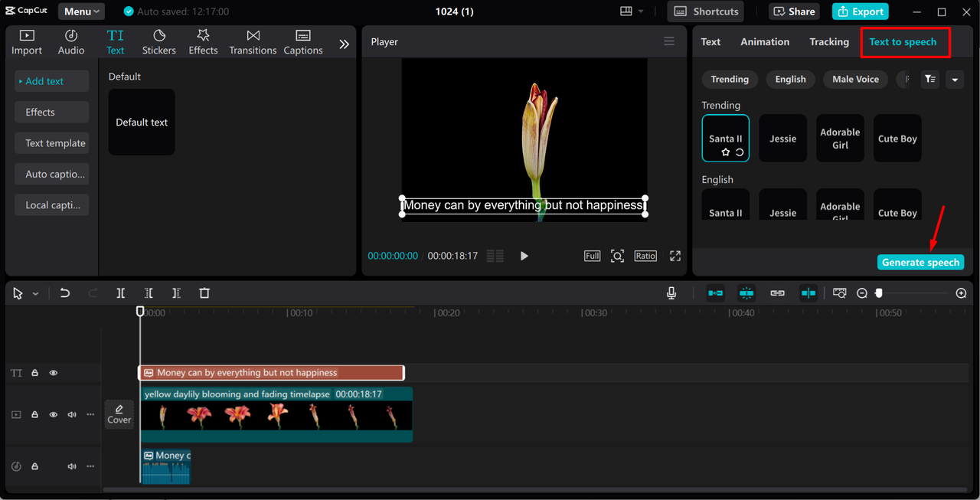Expand the Add text section
The width and height of the screenshot is (980, 500).
[x=52, y=81]
